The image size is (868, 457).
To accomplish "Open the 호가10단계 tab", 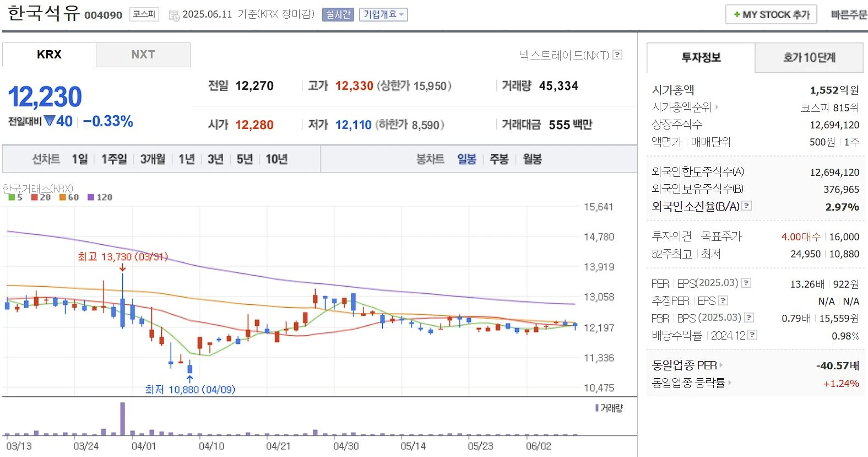I will (x=809, y=57).
